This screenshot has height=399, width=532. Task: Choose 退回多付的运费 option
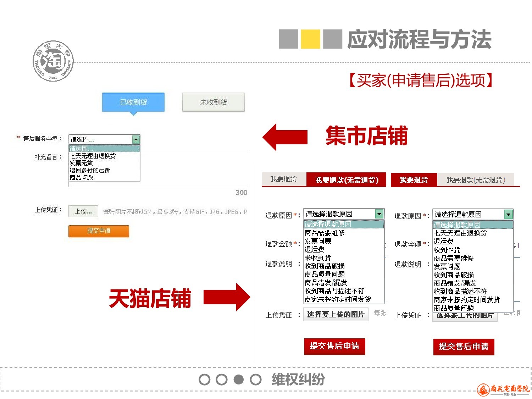tap(104, 170)
